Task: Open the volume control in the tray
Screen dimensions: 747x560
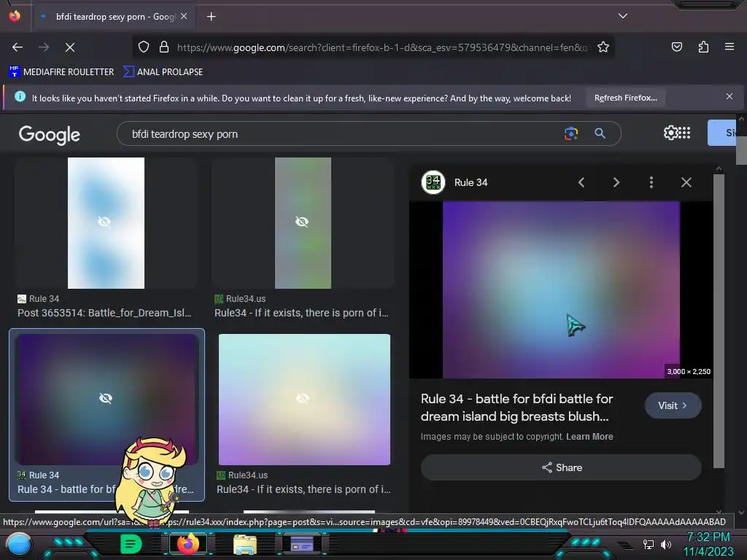Action: point(665,544)
